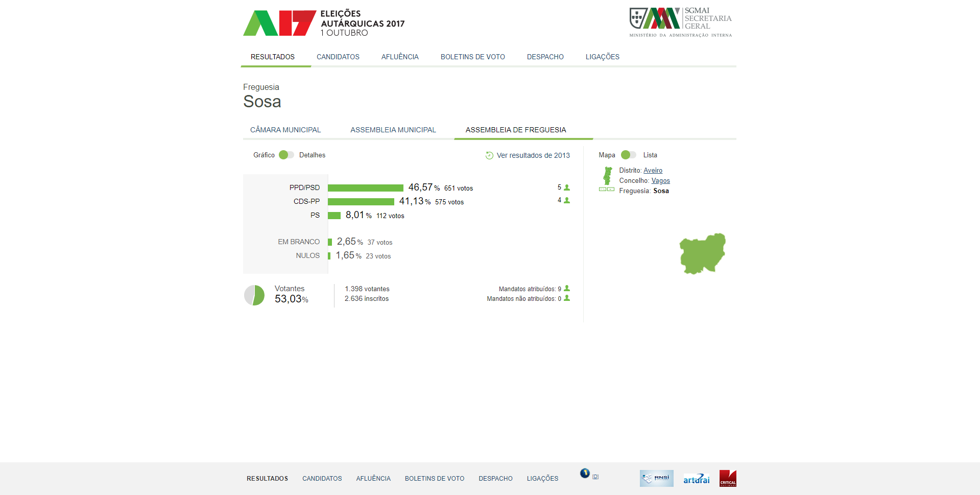Toggle Mapa/Lista view switch
Image resolution: width=980 pixels, height=495 pixels.
(x=628, y=155)
